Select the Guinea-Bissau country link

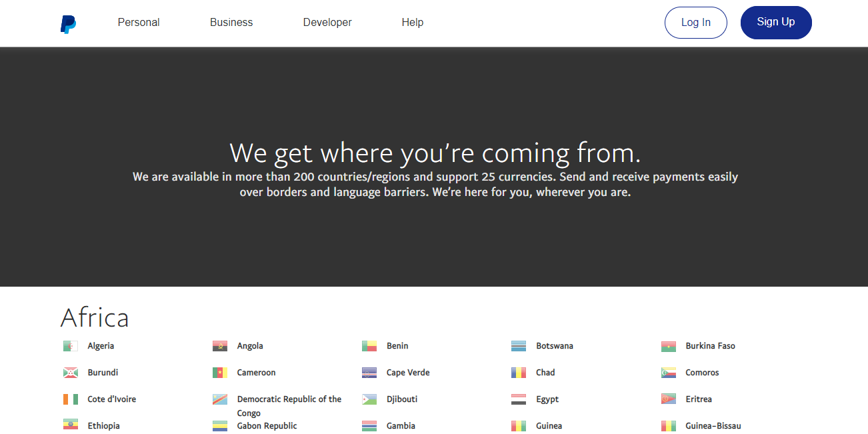pyautogui.click(x=713, y=426)
